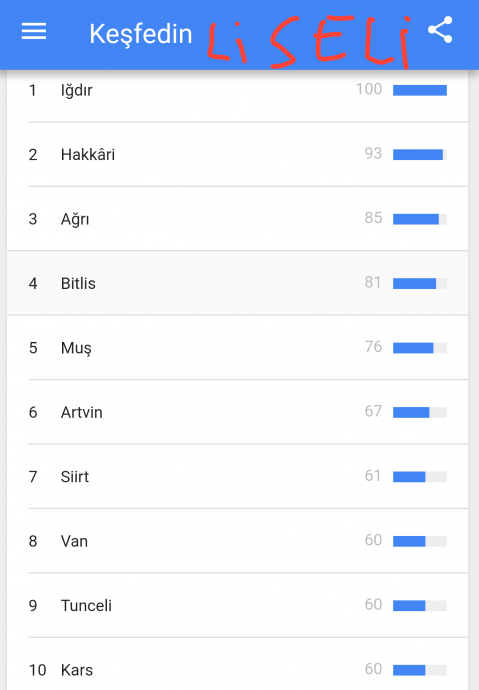
Task: Click the full blue bar beside Iğdır
Action: click(420, 90)
